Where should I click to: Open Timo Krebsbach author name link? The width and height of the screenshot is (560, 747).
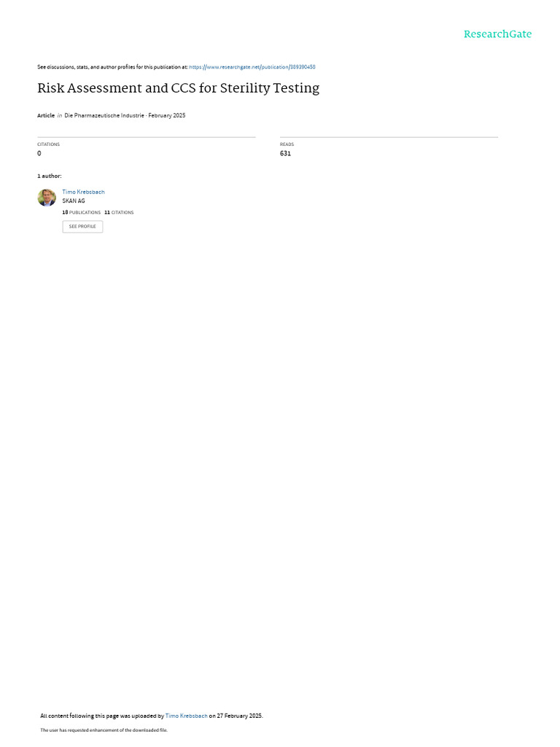pyautogui.click(x=83, y=192)
